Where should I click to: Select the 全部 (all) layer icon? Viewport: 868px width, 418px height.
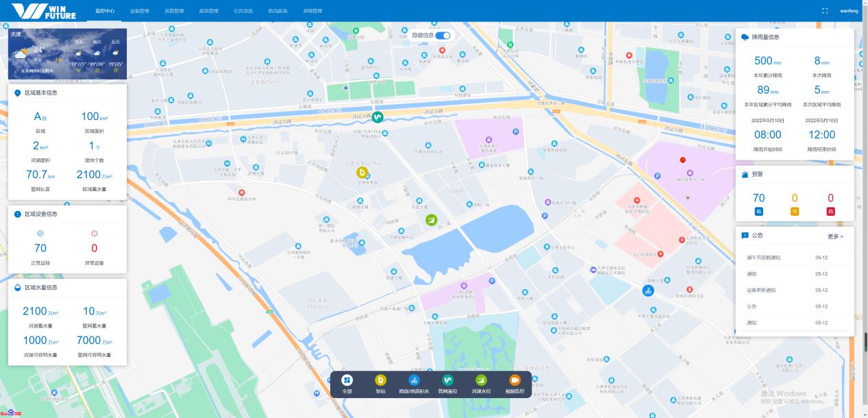click(347, 380)
